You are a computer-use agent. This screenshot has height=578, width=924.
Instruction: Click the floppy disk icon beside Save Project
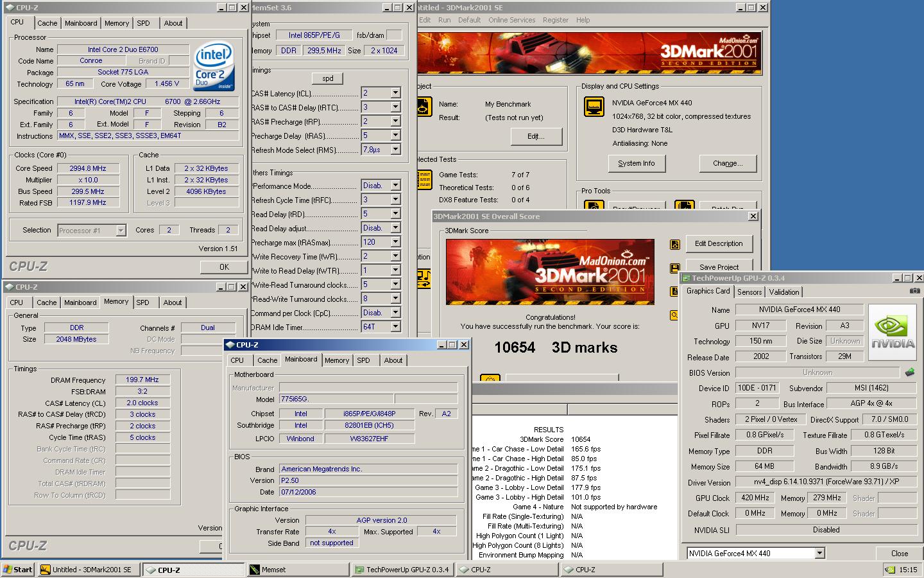674,268
